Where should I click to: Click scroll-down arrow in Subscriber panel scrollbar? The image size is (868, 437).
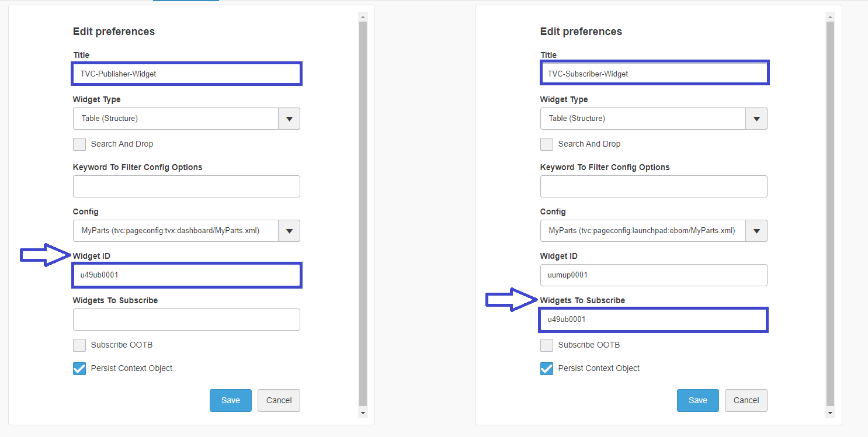830,413
